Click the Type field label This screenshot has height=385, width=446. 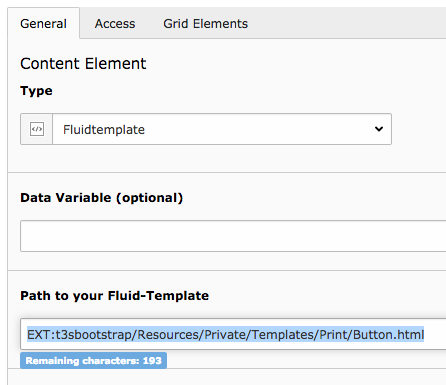click(x=36, y=91)
